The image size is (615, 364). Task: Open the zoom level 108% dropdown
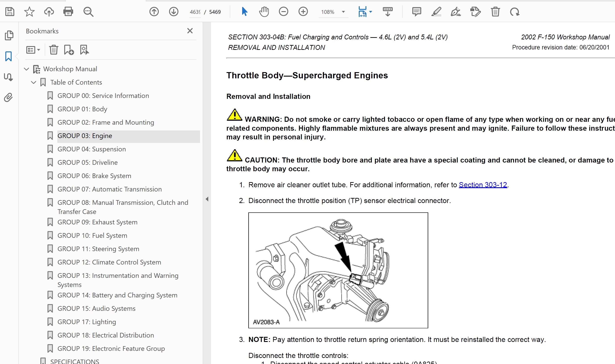[x=343, y=12]
